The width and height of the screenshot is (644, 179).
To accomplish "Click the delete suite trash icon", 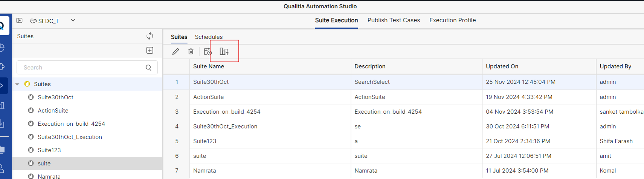I will pos(191,51).
